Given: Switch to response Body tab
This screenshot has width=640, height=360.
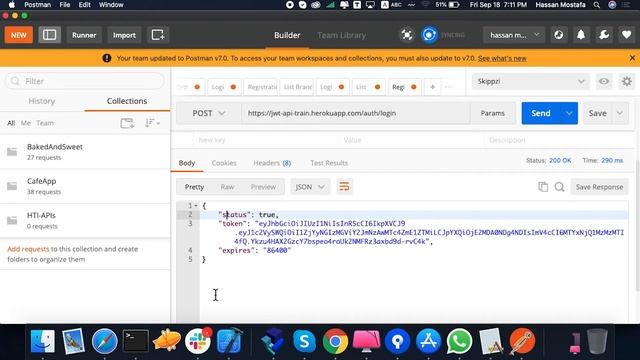Looking at the screenshot, I should pyautogui.click(x=187, y=163).
